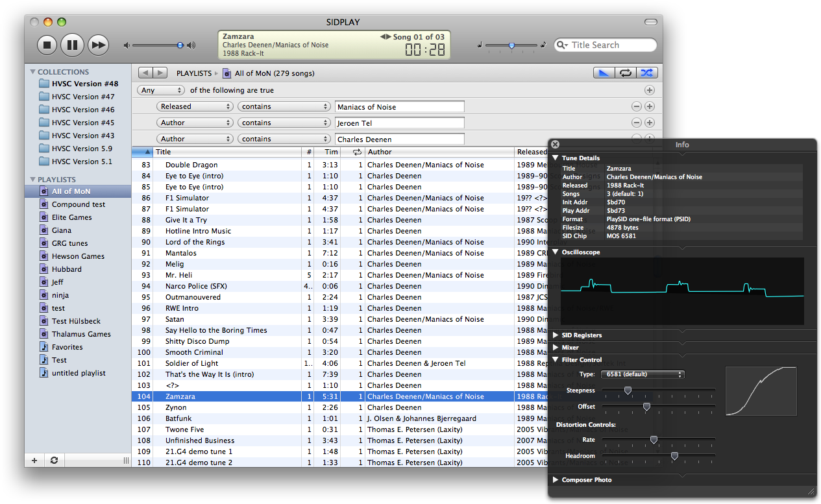Pause the currently playing tune
821x504 pixels.
[73, 45]
